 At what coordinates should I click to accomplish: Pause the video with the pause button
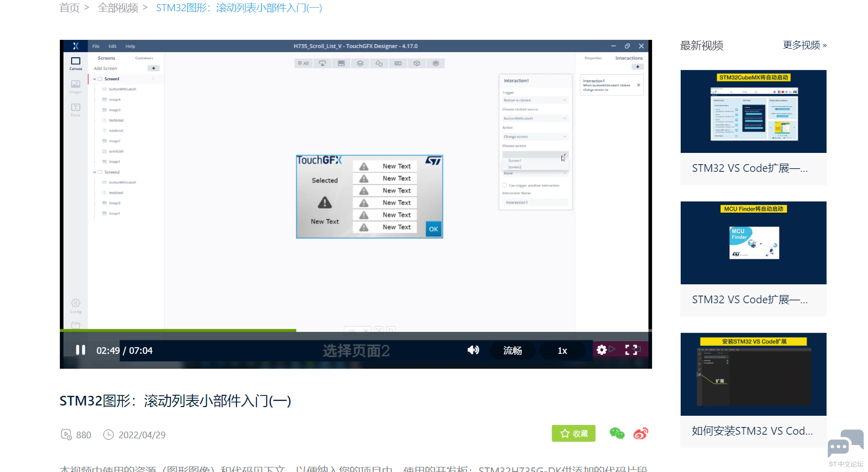[x=80, y=350]
